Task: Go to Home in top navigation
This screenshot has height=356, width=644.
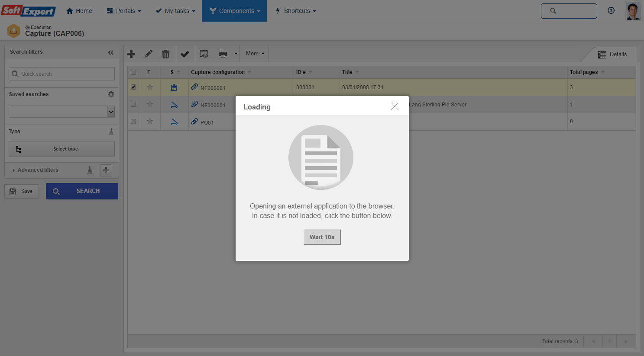Action: point(79,11)
